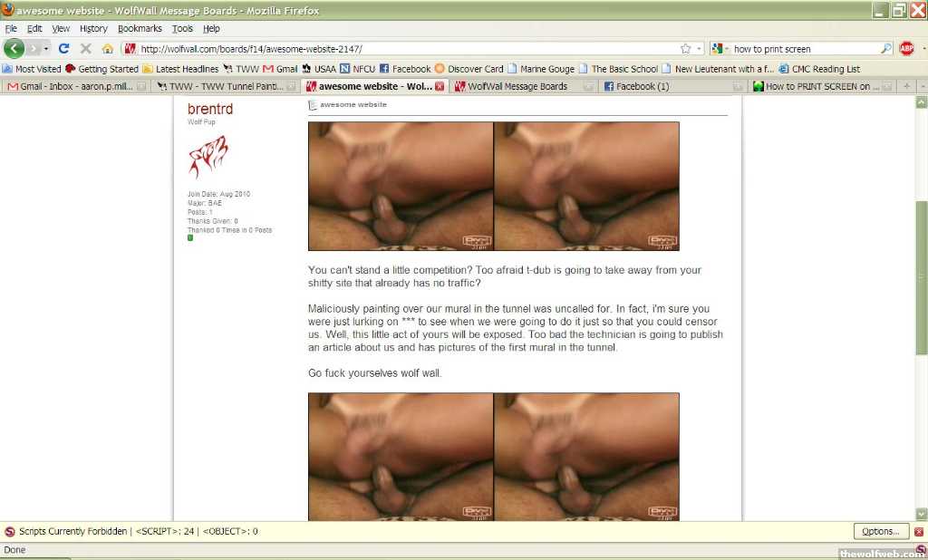Go to the Home page

click(108, 49)
